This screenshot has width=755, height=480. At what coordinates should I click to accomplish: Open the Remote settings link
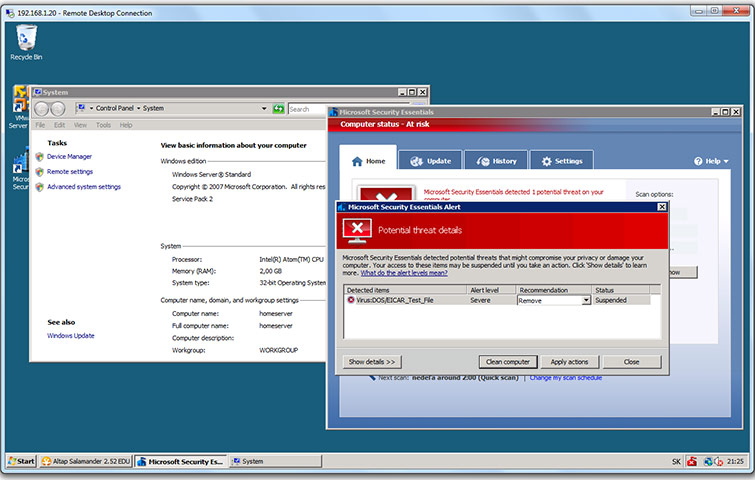[x=70, y=172]
